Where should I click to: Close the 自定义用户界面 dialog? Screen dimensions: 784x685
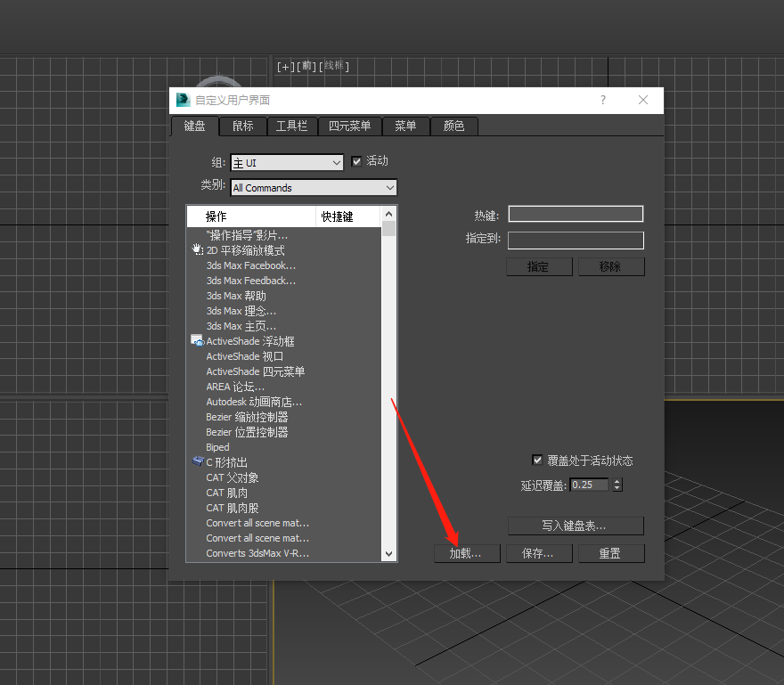[x=643, y=100]
